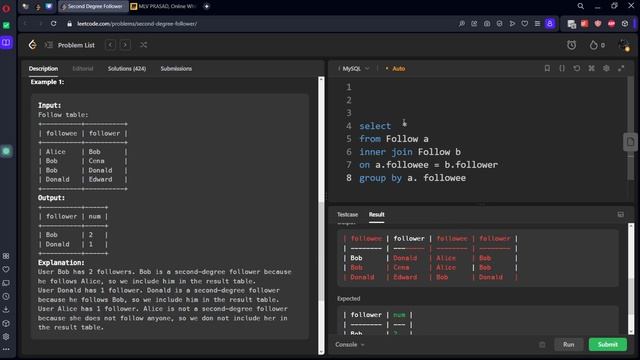The width and height of the screenshot is (640, 360).
Task: Go to previous problem arrow
Action: tap(110, 45)
